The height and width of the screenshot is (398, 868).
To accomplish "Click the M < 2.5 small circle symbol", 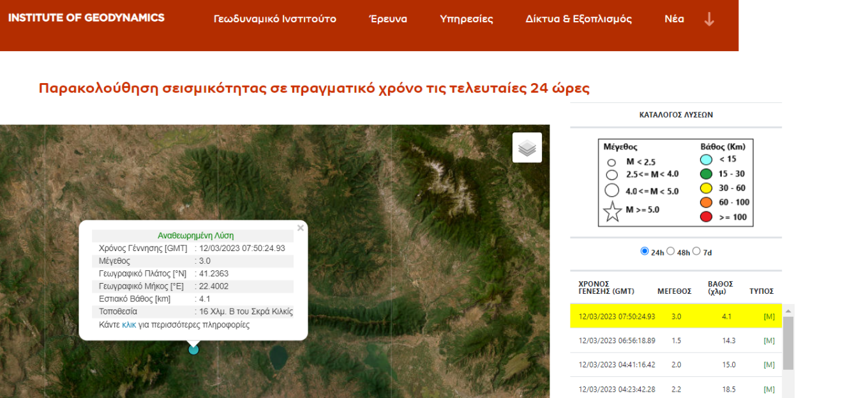I will point(611,162).
